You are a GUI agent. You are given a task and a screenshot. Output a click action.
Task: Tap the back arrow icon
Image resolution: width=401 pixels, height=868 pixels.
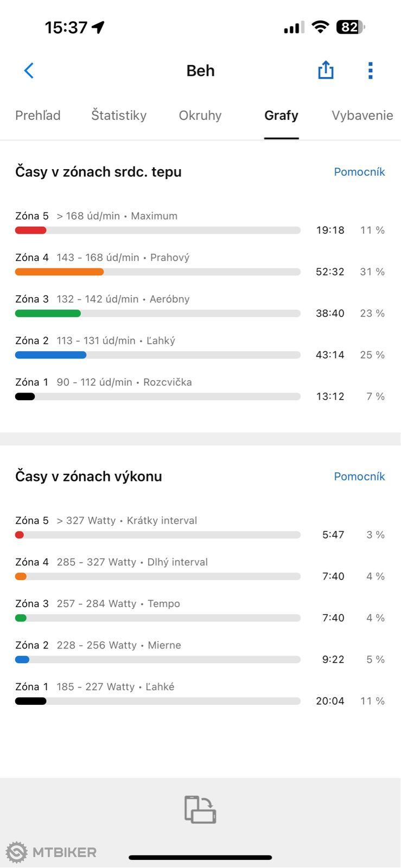pyautogui.click(x=29, y=70)
